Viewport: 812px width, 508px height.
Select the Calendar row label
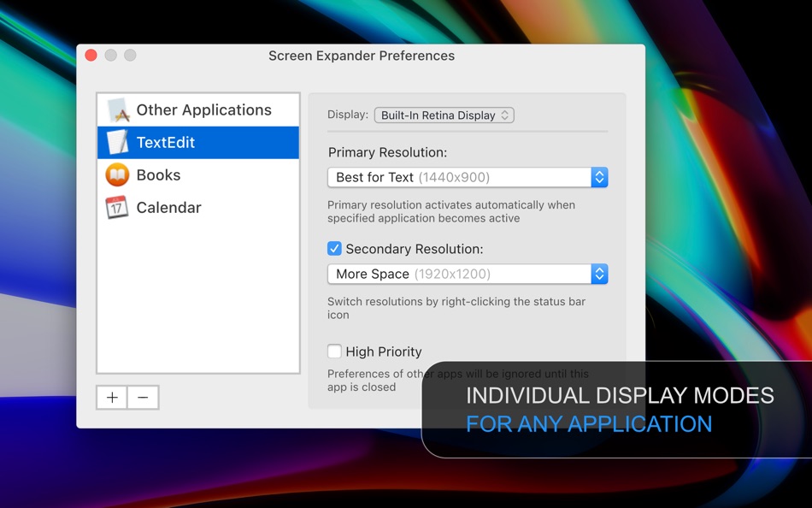[169, 207]
